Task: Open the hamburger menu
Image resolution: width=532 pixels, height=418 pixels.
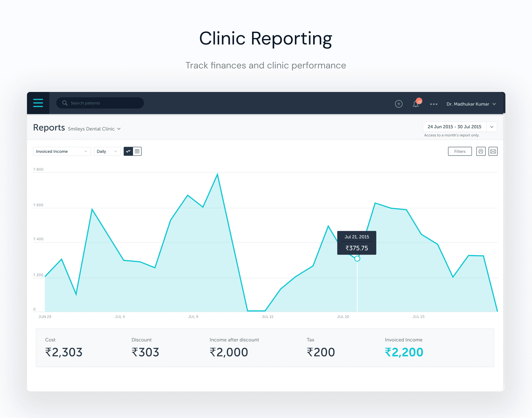Action: coord(38,103)
